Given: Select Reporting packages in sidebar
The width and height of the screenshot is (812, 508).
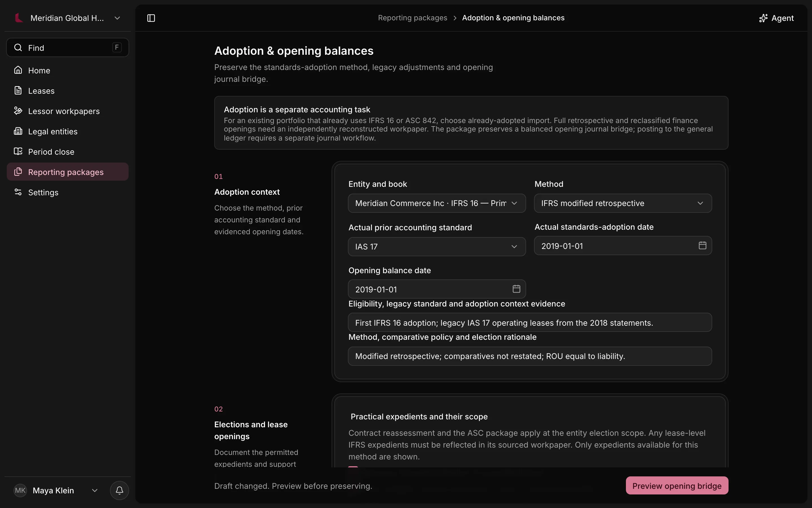Looking at the screenshot, I should pyautogui.click(x=68, y=172).
